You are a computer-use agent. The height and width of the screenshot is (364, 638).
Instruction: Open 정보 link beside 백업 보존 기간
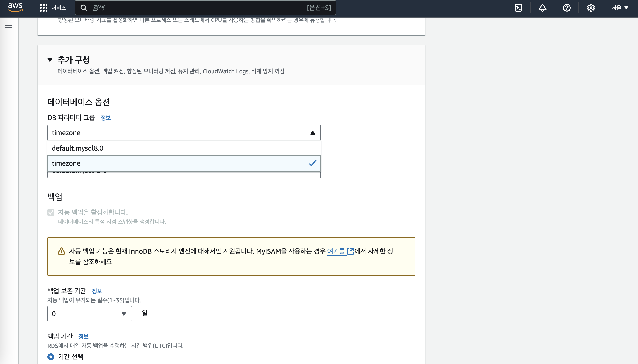point(97,291)
